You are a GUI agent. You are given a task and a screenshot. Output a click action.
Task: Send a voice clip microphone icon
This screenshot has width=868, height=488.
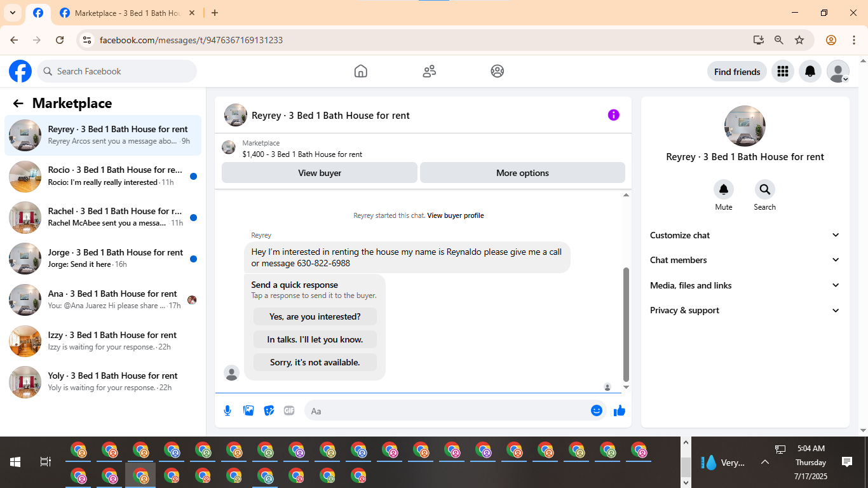(x=227, y=410)
